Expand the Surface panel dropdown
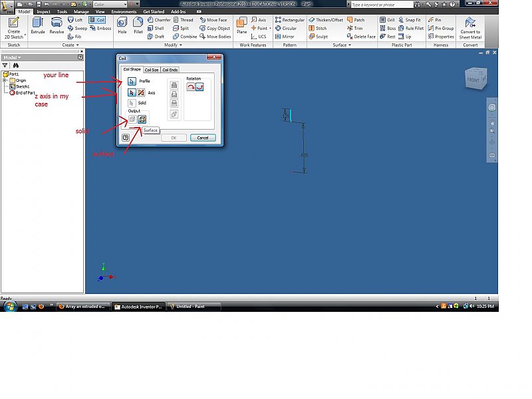 point(342,45)
